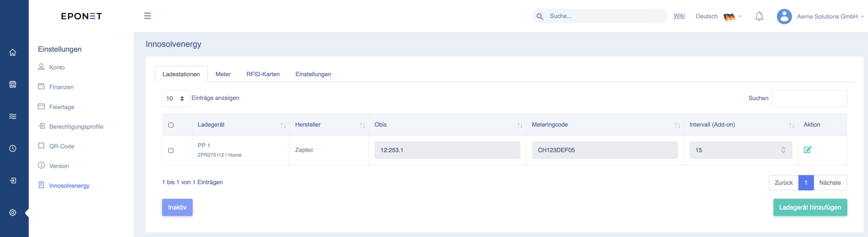Open the clock icon in left sidebar
The height and width of the screenshot is (237, 868).
(x=13, y=149)
